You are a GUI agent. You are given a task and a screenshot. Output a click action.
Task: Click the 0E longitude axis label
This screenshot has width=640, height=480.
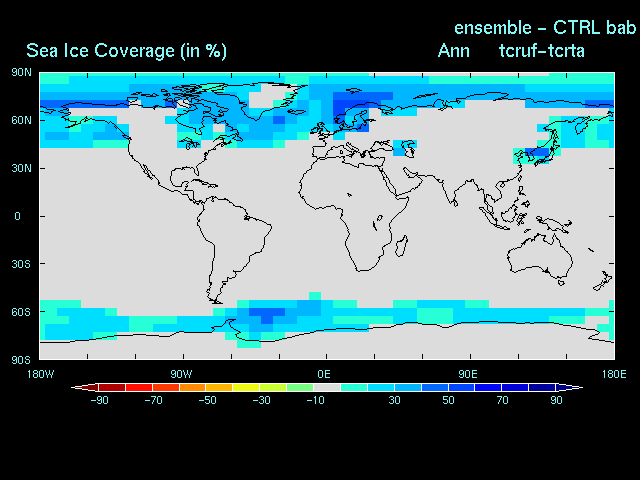pyautogui.click(x=324, y=374)
